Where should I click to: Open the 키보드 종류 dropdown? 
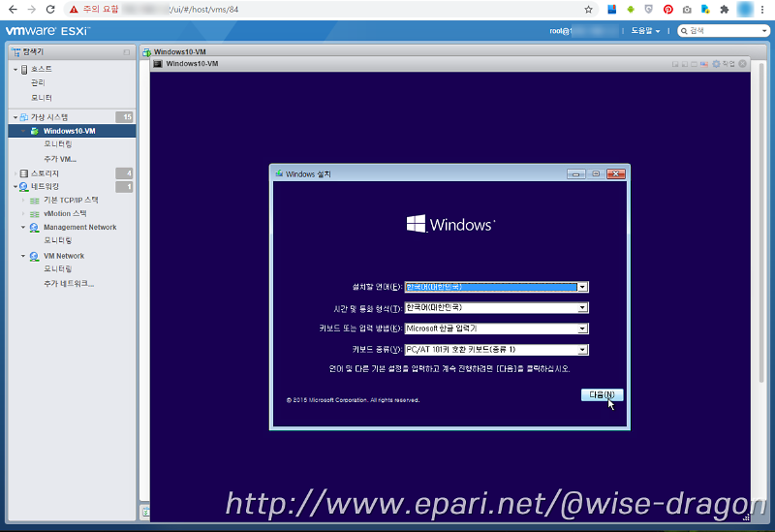(x=583, y=350)
